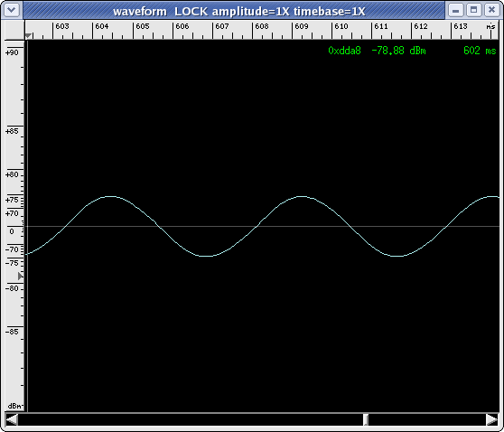Click the 612 ms mark on the ruler
504x432 pixels.
point(421,27)
